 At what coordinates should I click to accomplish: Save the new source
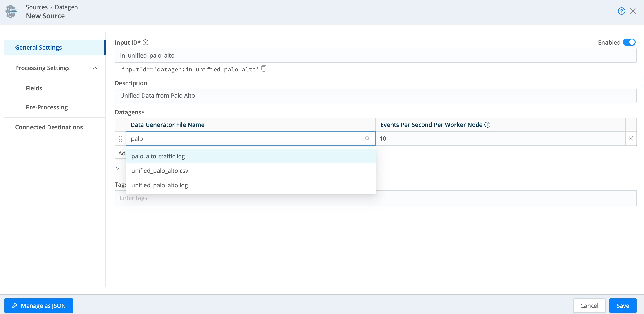click(623, 305)
